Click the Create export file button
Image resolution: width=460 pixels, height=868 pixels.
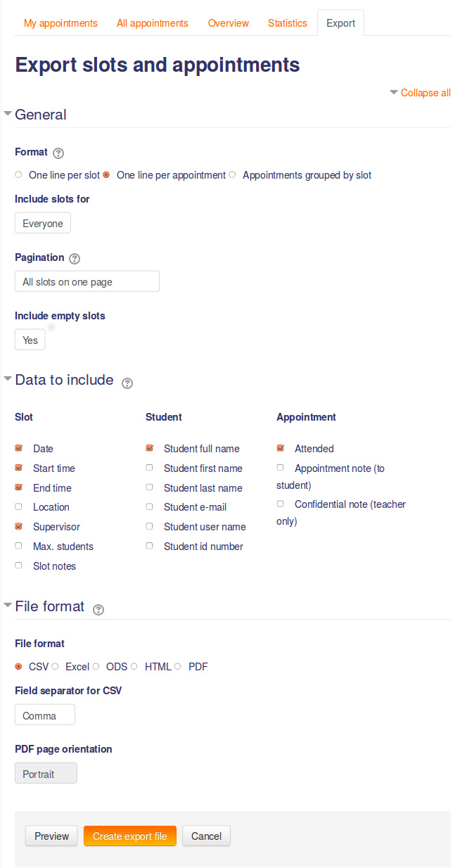coord(129,836)
